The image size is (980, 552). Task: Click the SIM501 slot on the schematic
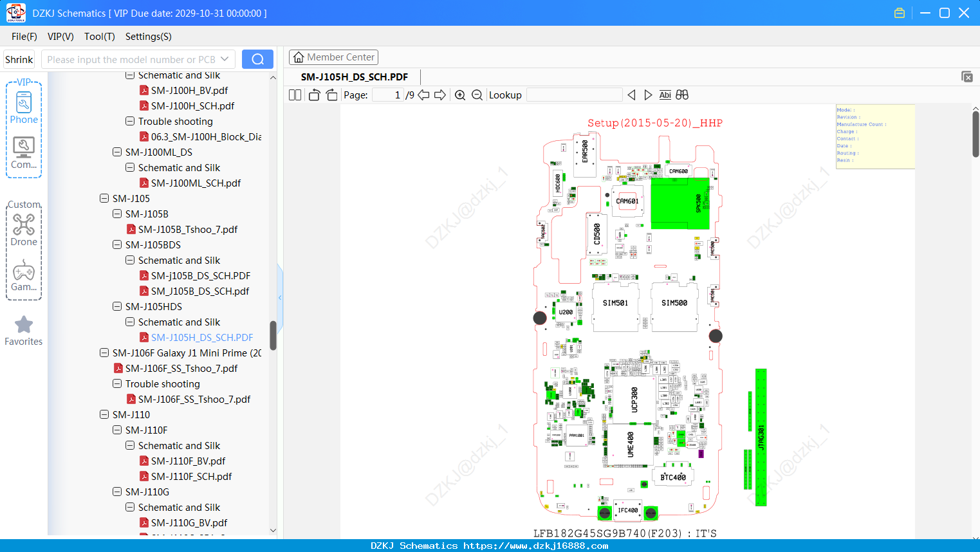point(615,307)
